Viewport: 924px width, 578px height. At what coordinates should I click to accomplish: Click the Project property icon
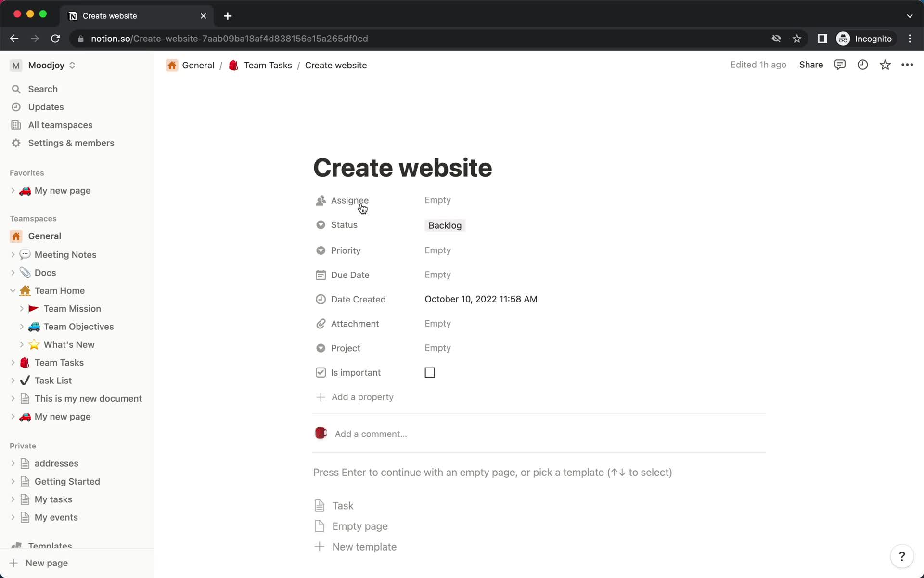click(x=321, y=348)
